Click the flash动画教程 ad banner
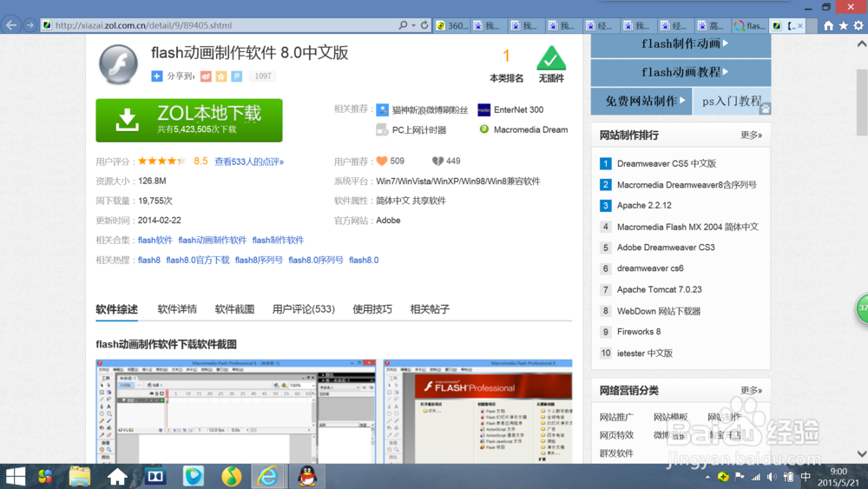The image size is (868, 489). (x=681, y=72)
